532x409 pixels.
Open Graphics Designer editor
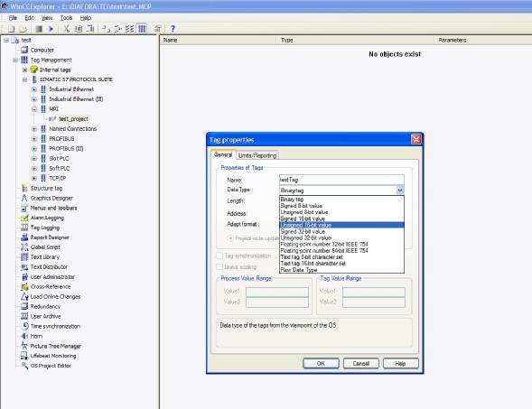coord(51,198)
